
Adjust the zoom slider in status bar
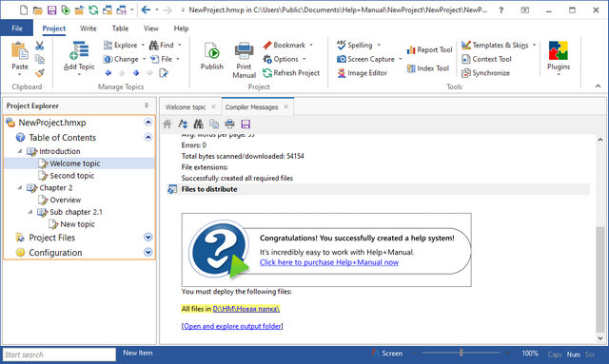461,353
